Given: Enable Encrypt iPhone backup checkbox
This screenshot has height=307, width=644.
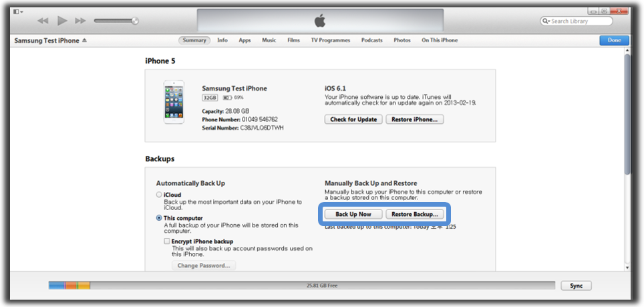Looking at the screenshot, I should tap(167, 241).
